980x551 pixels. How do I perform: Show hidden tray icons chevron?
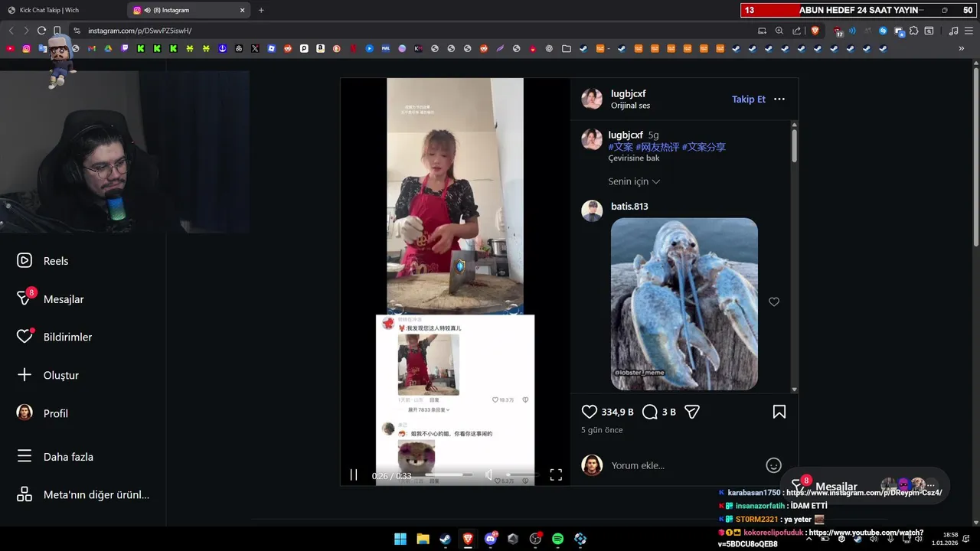click(808, 539)
